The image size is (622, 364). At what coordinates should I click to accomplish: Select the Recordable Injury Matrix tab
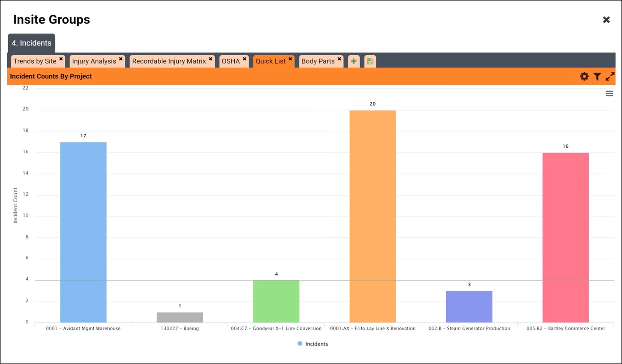(x=169, y=61)
